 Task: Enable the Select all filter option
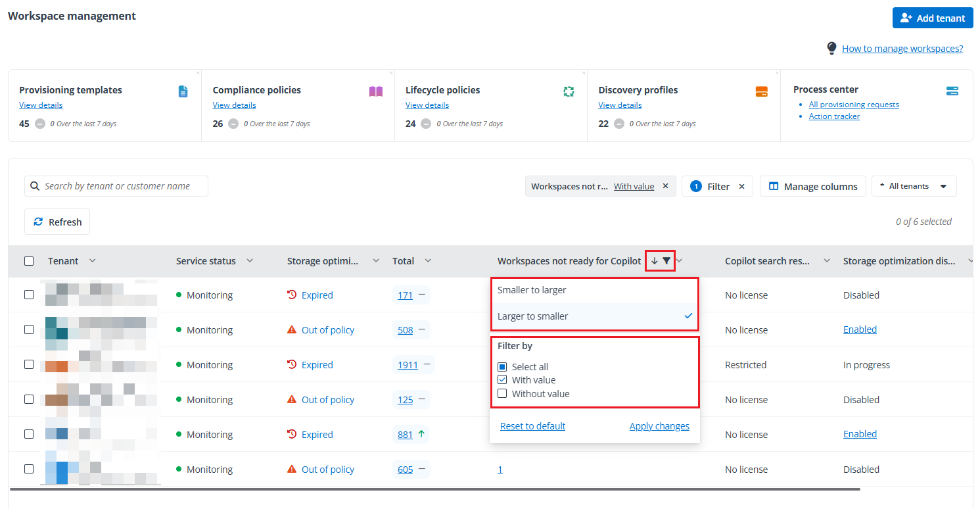pos(502,366)
